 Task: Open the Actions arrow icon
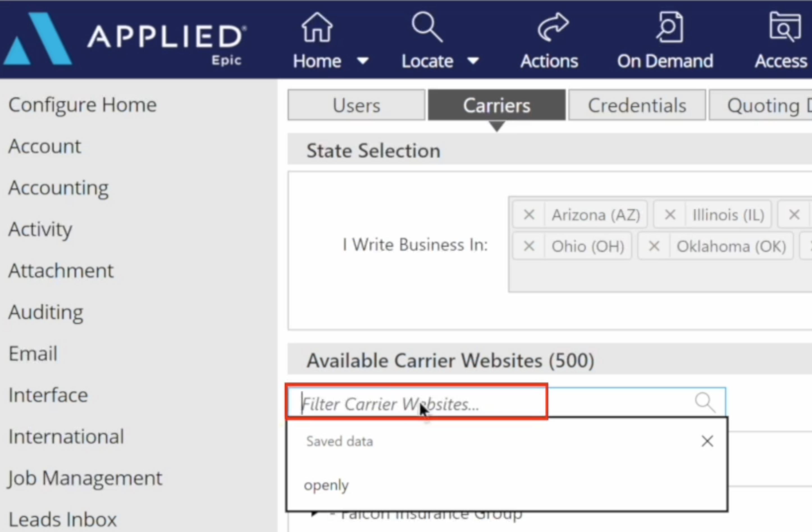click(x=553, y=27)
